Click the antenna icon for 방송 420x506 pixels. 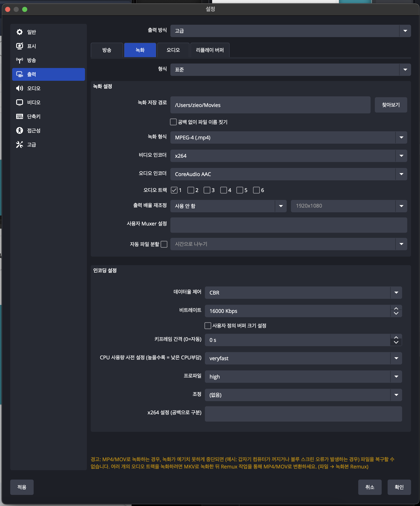coord(20,60)
